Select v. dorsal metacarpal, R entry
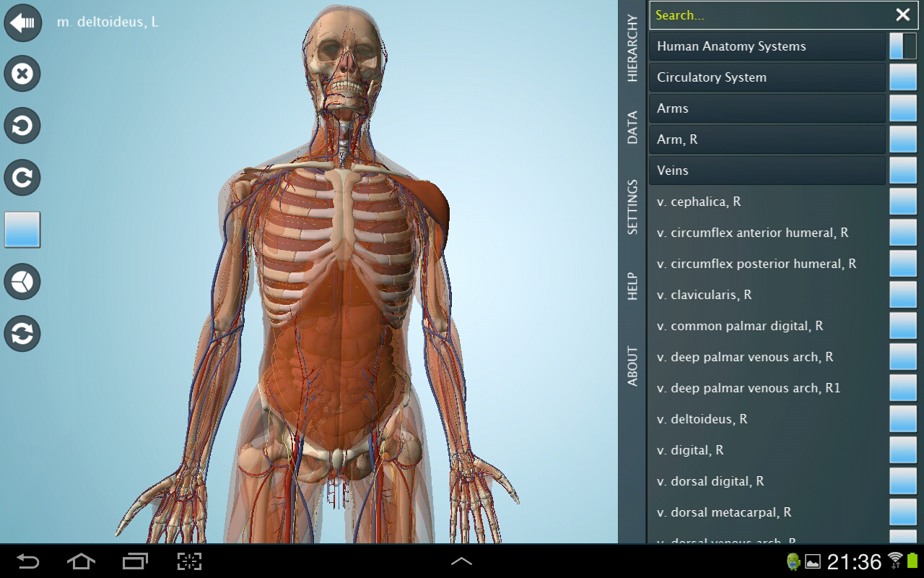 pyautogui.click(x=767, y=512)
